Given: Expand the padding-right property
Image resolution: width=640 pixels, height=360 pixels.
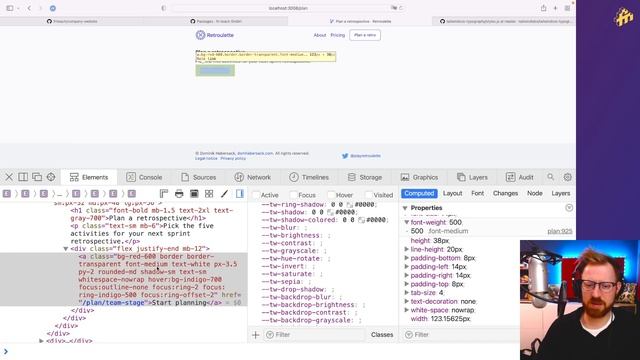Looking at the screenshot, I should [407, 276].
